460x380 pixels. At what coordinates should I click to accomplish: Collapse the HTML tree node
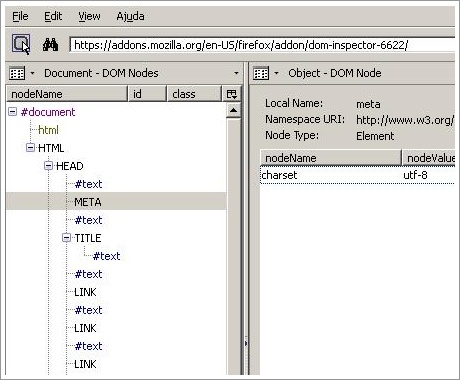tap(30, 148)
